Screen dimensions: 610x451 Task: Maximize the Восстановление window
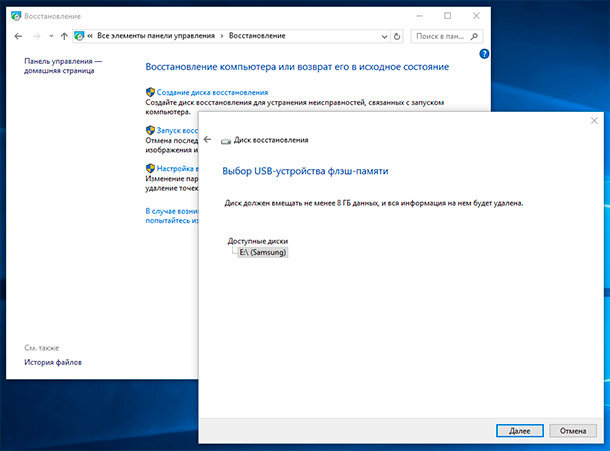point(447,16)
